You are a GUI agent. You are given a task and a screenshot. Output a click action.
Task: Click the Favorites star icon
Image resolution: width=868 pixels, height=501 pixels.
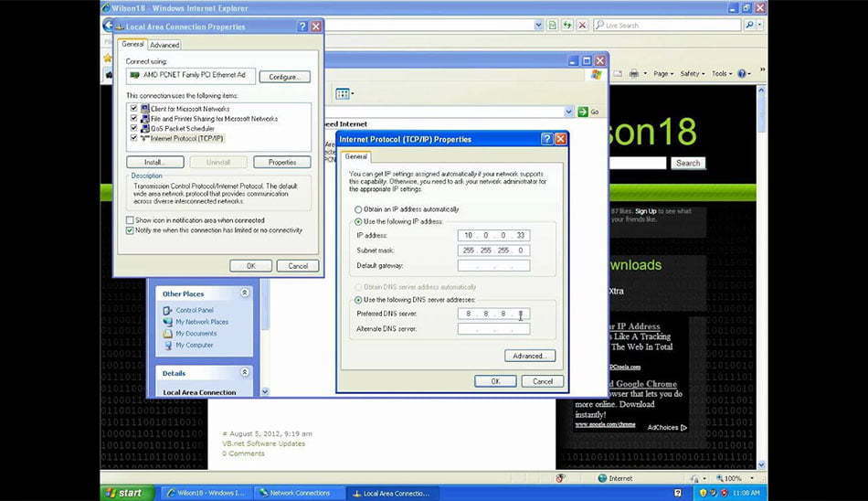[x=108, y=59]
